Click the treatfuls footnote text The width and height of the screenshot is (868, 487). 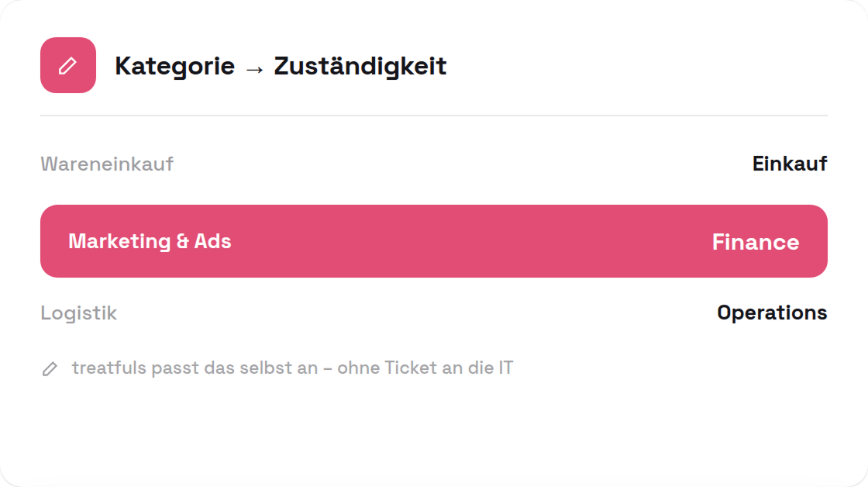click(x=292, y=368)
